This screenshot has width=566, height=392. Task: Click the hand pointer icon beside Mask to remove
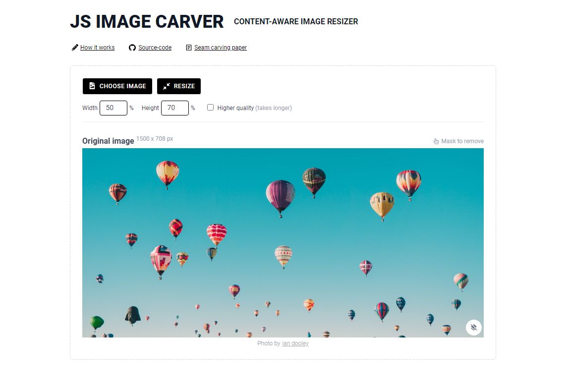(436, 141)
